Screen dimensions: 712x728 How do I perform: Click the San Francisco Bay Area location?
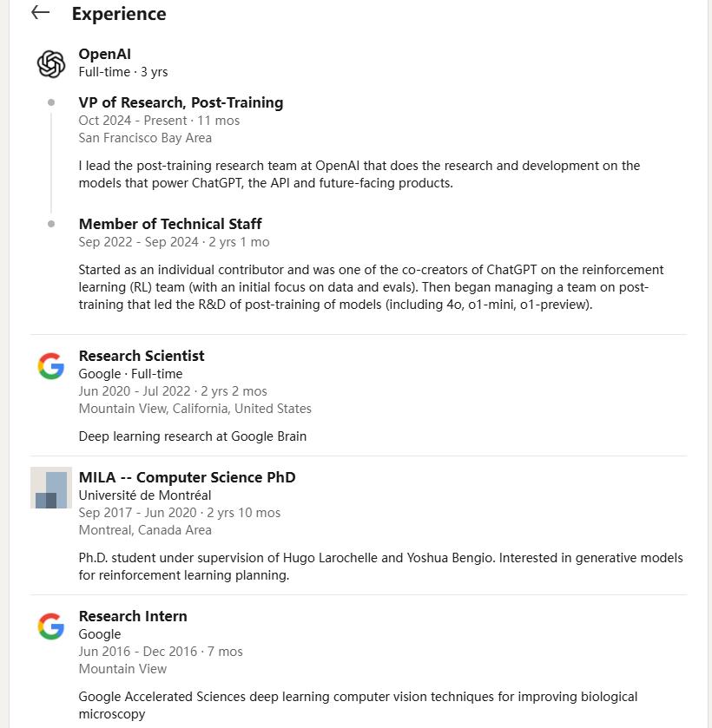coord(145,138)
